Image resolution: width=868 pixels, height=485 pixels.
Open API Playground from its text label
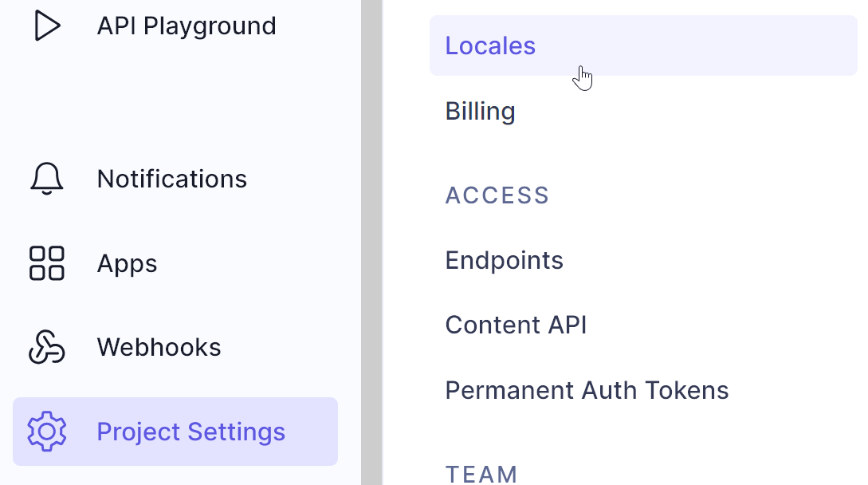pos(187,26)
